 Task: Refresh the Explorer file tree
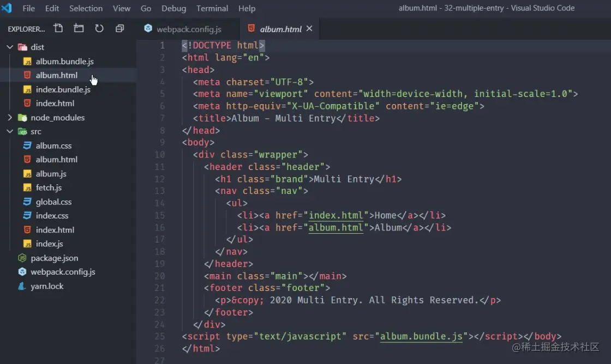pyautogui.click(x=99, y=28)
